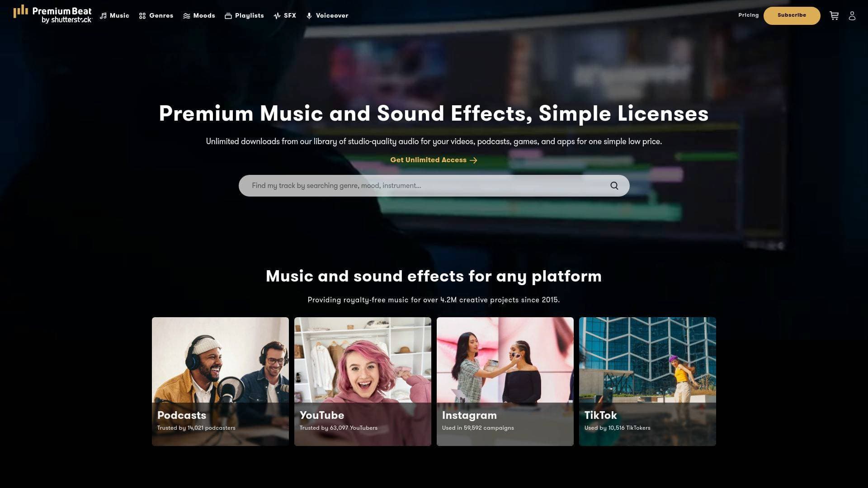Screen dimensions: 868x488
Task: Select the playlist icon next to Playlists
Action: click(228, 15)
